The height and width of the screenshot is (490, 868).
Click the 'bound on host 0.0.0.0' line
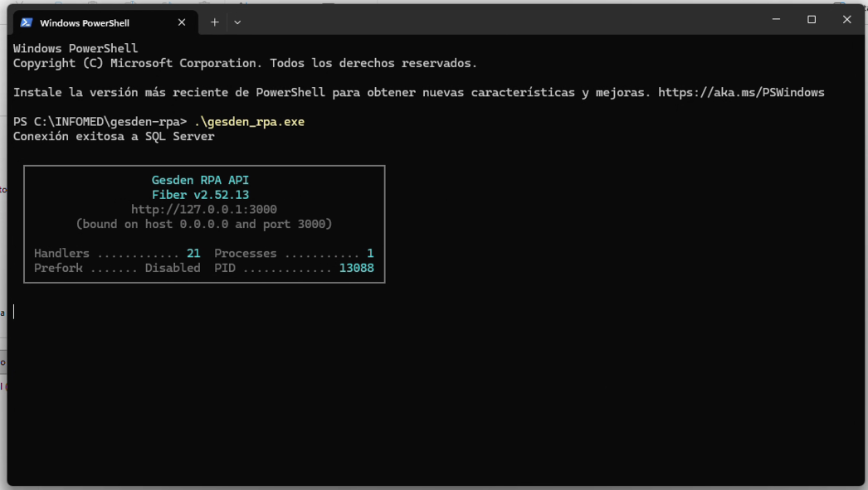(x=203, y=224)
